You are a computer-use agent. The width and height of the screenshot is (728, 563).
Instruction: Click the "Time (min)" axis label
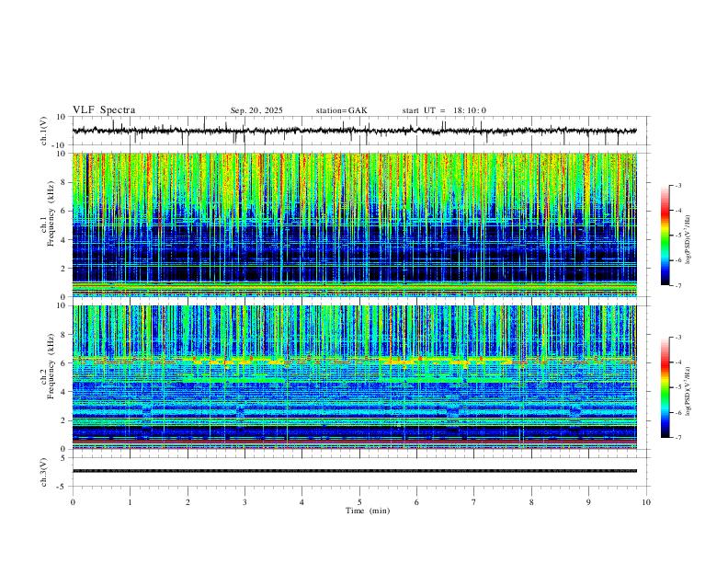[x=368, y=511]
